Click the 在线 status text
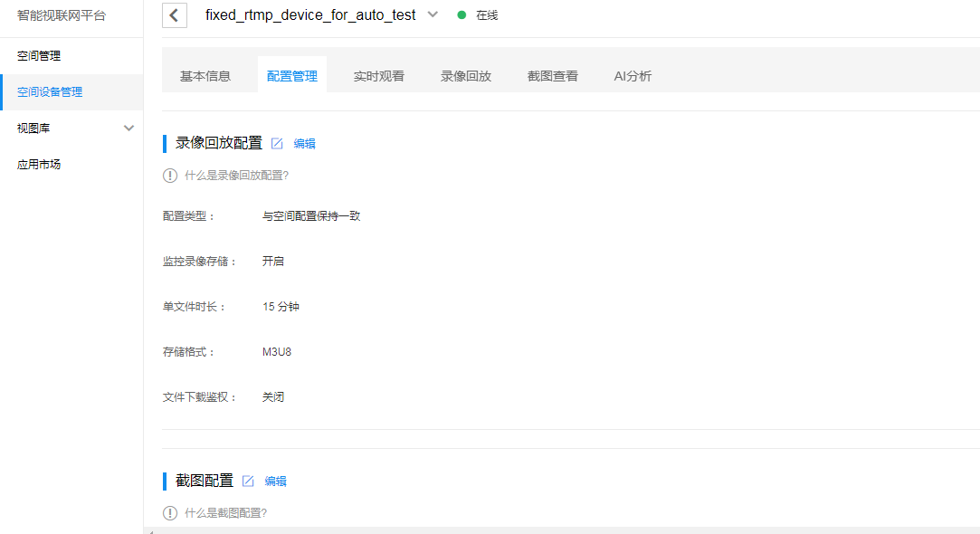Image resolution: width=980 pixels, height=534 pixels. click(487, 15)
